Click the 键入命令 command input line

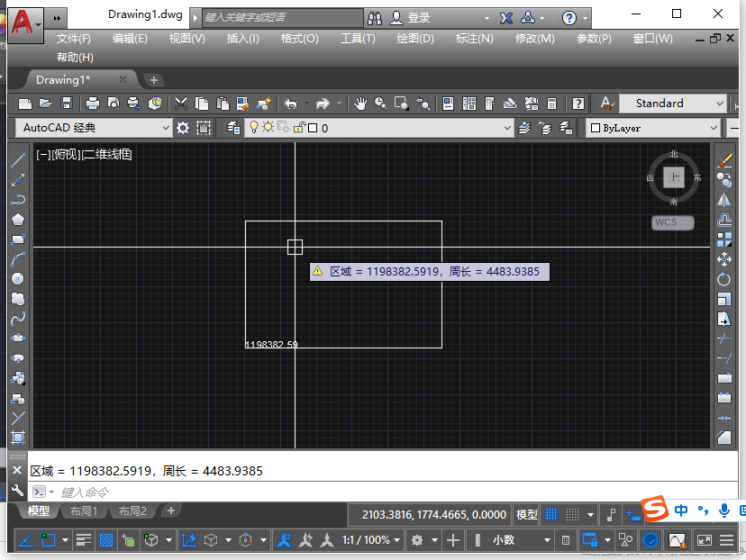pos(383,492)
